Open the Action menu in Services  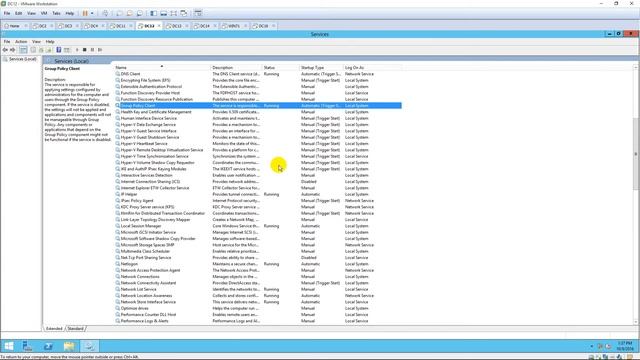21,42
